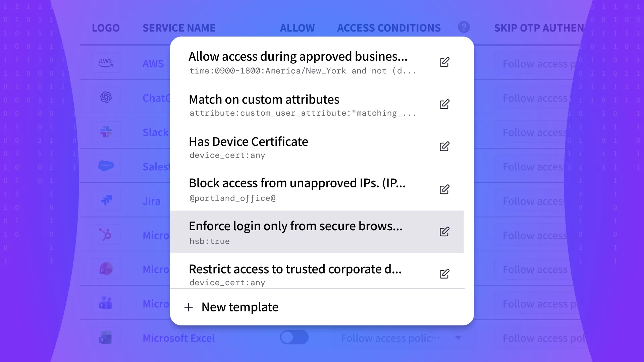The width and height of the screenshot is (644, 362).
Task: Edit the 'Enforce login only from secure browser' template
Action: pyautogui.click(x=444, y=232)
